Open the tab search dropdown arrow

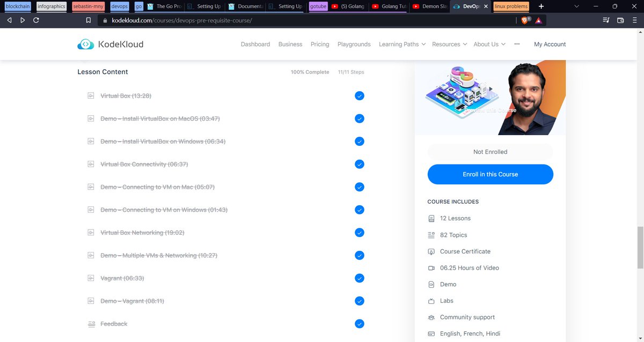click(x=576, y=6)
